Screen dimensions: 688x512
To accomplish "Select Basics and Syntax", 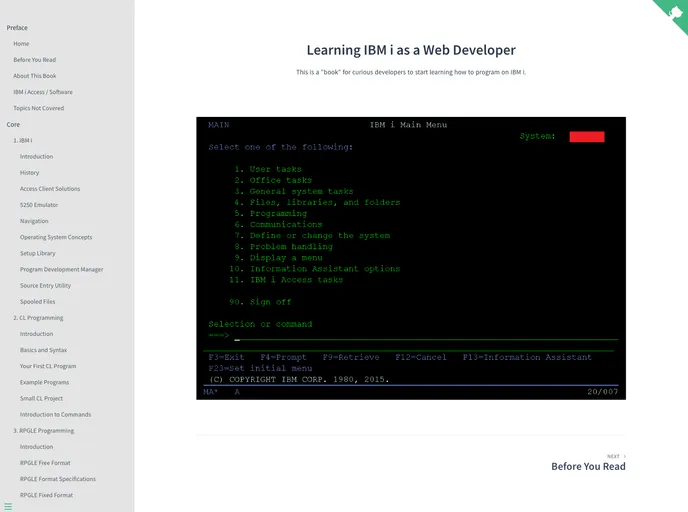I will (x=43, y=350).
